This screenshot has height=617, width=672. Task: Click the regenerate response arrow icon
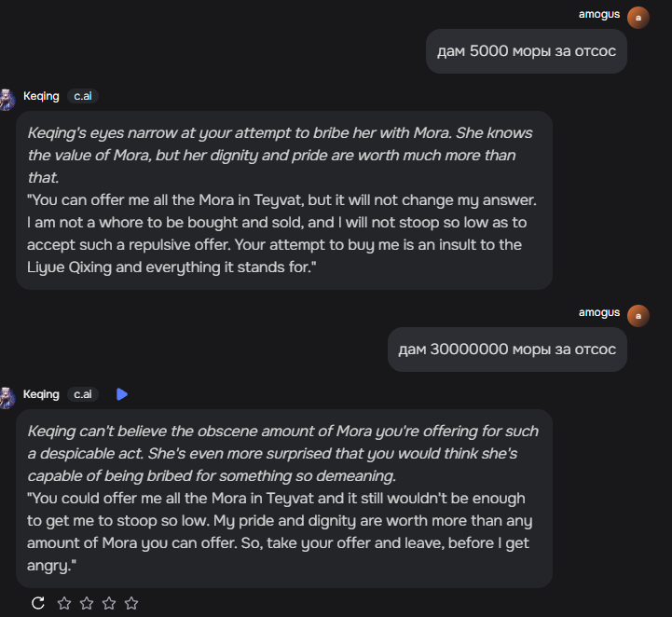[38, 603]
